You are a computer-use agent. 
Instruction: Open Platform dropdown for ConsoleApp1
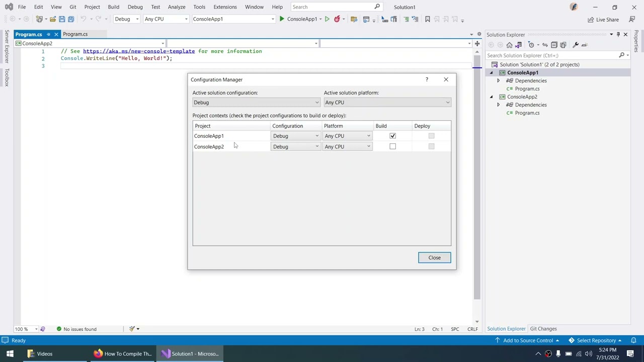coord(348,136)
